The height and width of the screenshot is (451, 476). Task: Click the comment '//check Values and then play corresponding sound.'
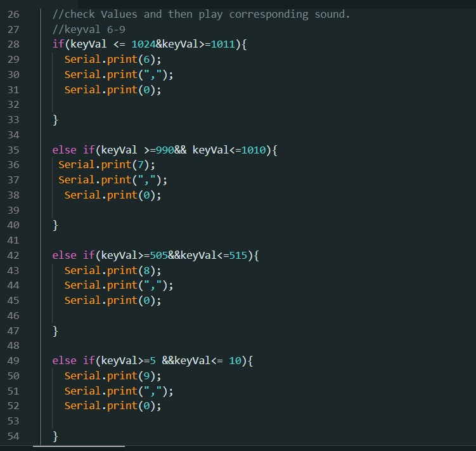click(201, 15)
